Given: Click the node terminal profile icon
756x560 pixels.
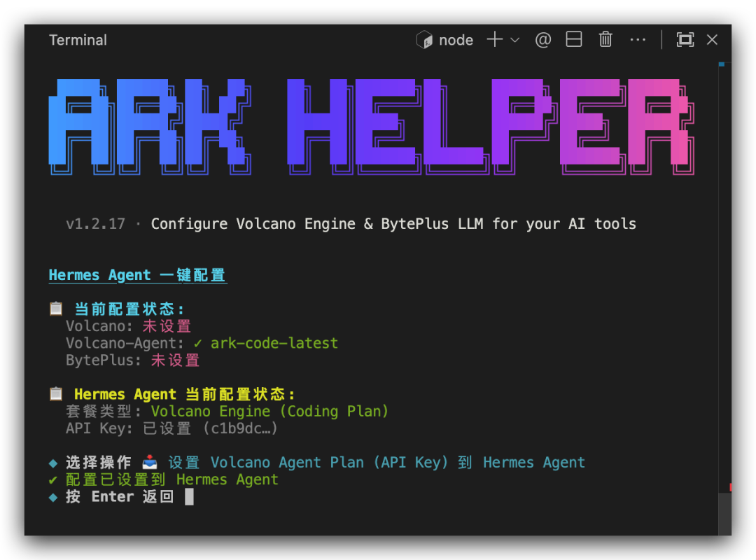Looking at the screenshot, I should pyautogui.click(x=424, y=40).
